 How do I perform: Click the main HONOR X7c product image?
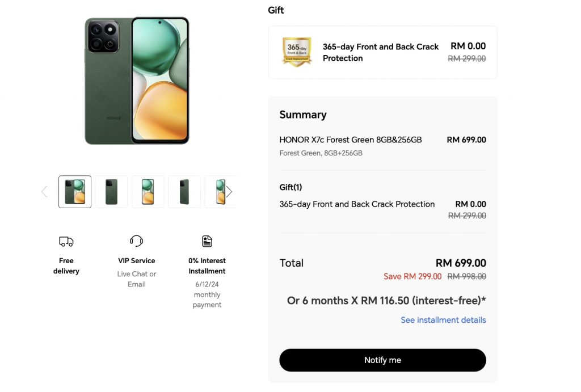(x=137, y=81)
